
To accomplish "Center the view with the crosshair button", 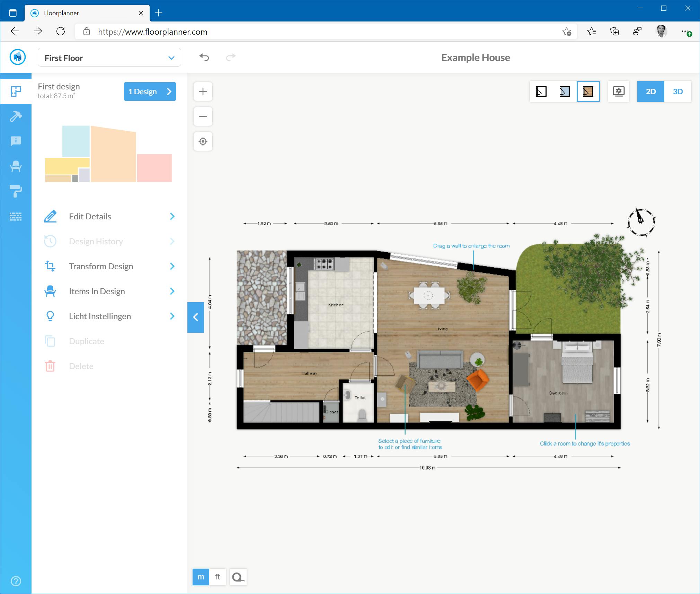I will tap(203, 141).
